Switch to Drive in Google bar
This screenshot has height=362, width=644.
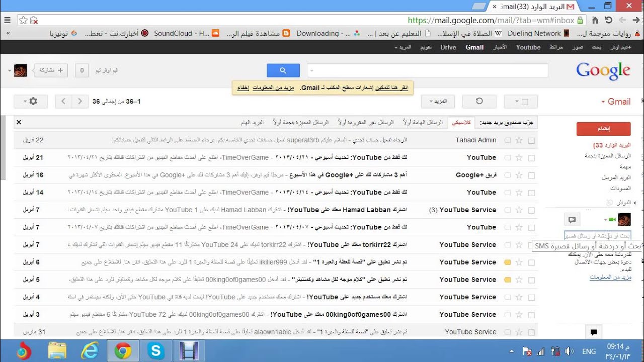pyautogui.click(x=448, y=47)
